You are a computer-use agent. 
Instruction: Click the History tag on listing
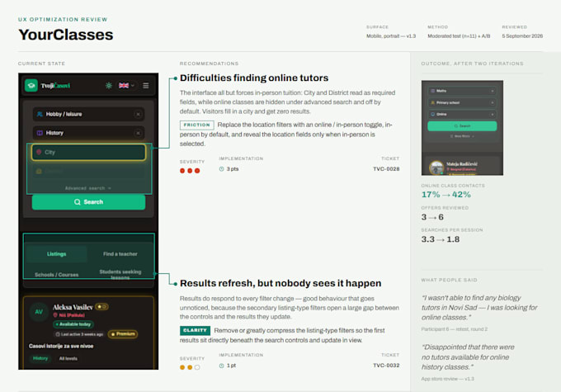click(40, 358)
